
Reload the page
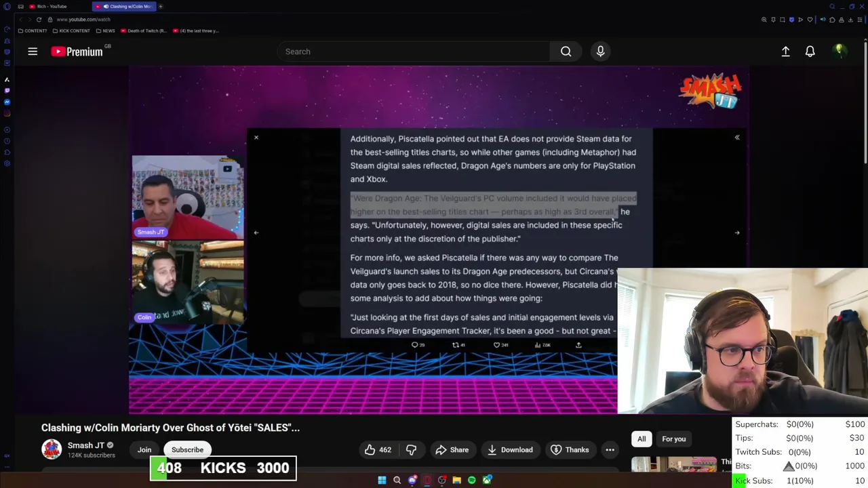[x=39, y=20]
